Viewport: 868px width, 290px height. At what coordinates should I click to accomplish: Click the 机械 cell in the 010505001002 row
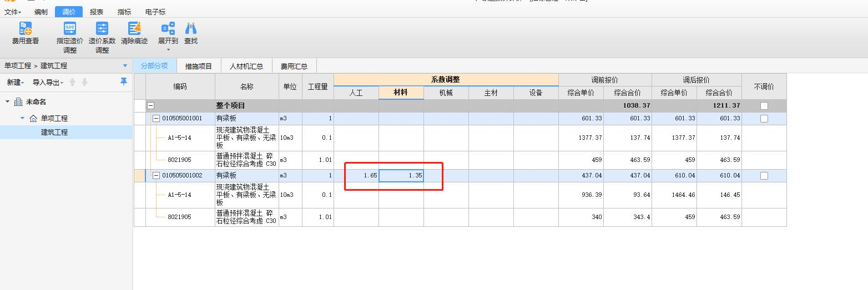[x=446, y=176]
